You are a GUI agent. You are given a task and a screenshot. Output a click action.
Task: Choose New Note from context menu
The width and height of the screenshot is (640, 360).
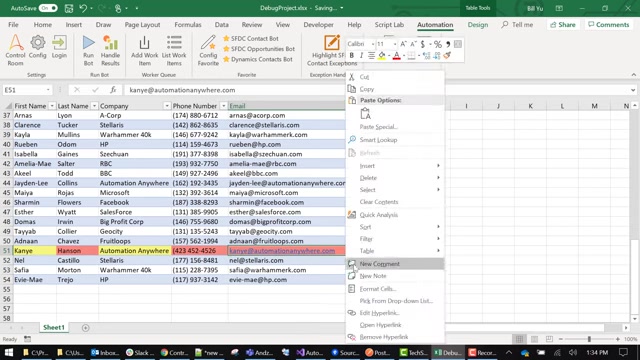pyautogui.click(x=395, y=276)
